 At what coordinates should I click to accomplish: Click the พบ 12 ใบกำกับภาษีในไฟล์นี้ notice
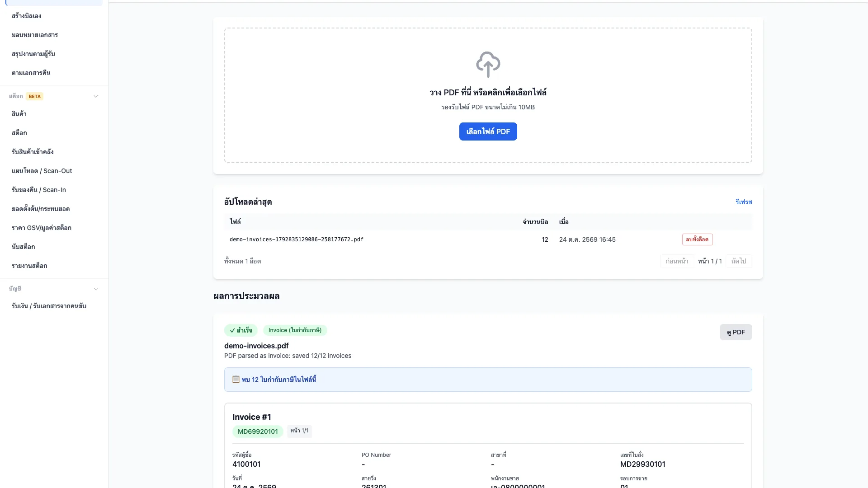coord(488,380)
